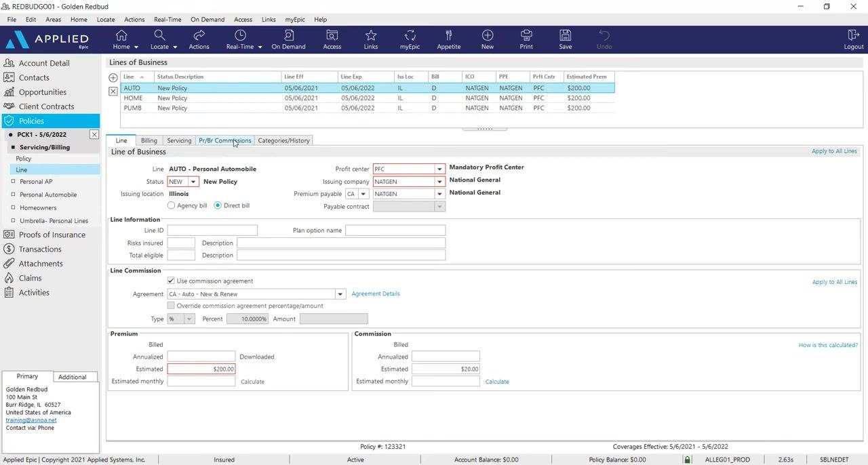
Task: Open the myEpic toolbar icon
Action: point(410,39)
